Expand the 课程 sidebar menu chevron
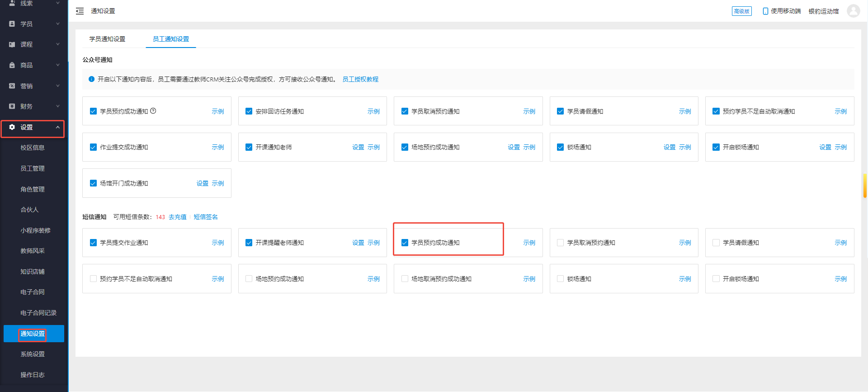 point(58,44)
